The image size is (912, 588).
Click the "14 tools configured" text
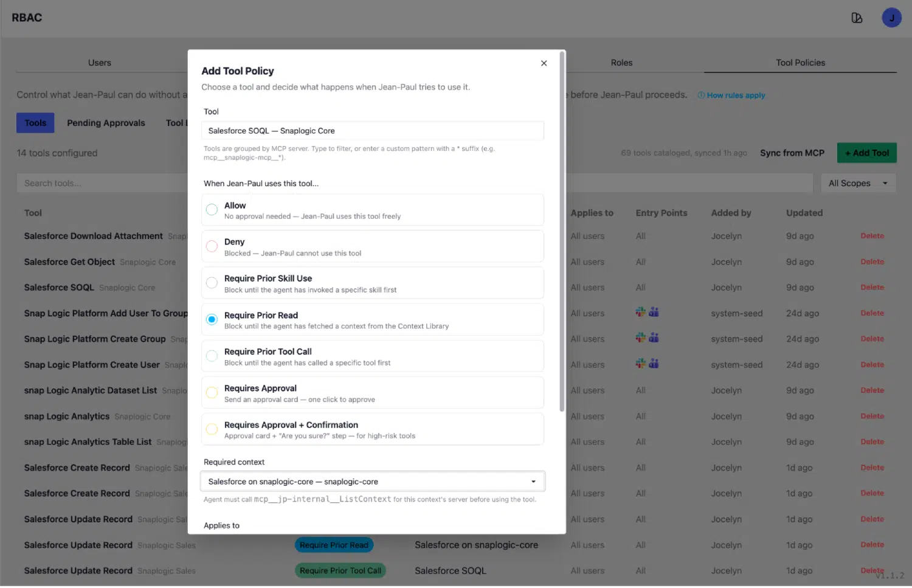point(57,153)
